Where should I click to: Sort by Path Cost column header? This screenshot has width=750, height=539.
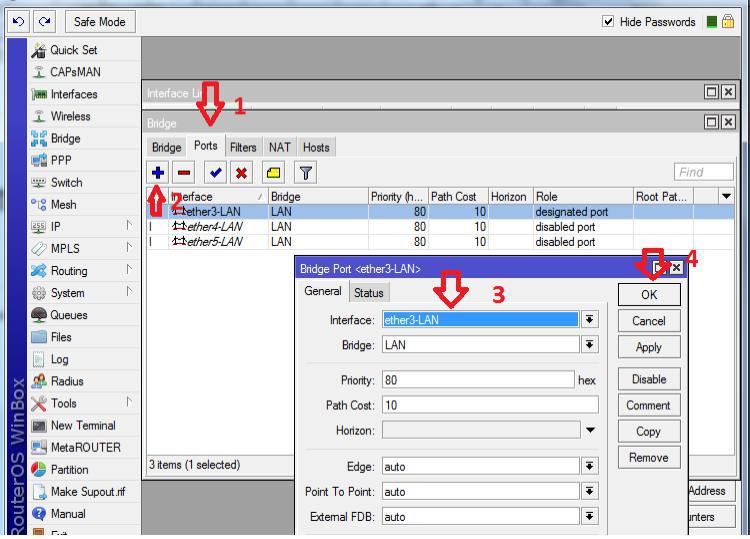(458, 197)
